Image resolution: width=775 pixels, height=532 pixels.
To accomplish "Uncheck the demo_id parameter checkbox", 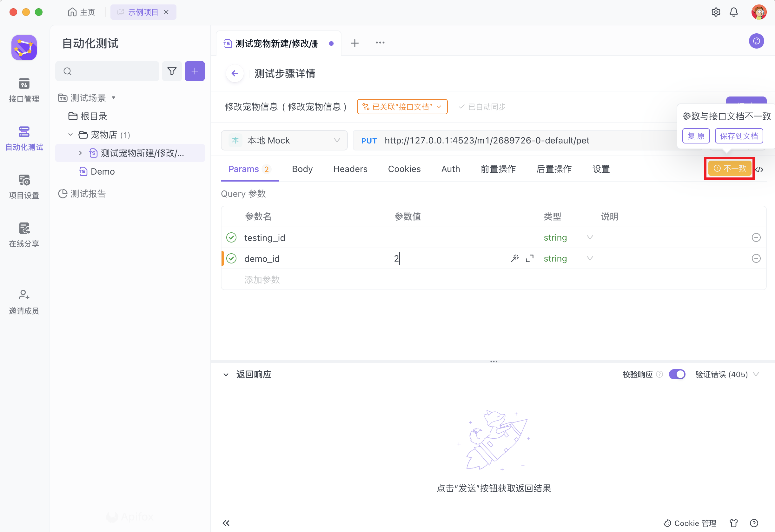I will click(x=231, y=258).
